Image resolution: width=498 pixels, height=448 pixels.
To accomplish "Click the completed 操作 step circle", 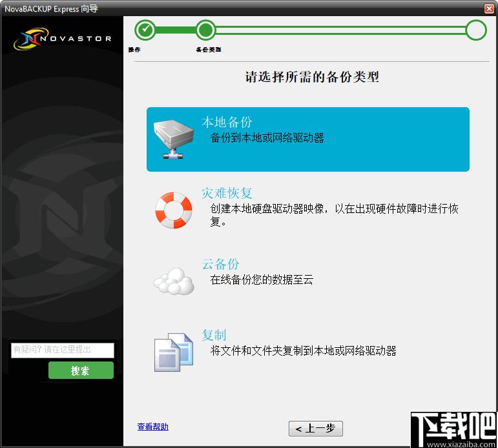I will [145, 30].
